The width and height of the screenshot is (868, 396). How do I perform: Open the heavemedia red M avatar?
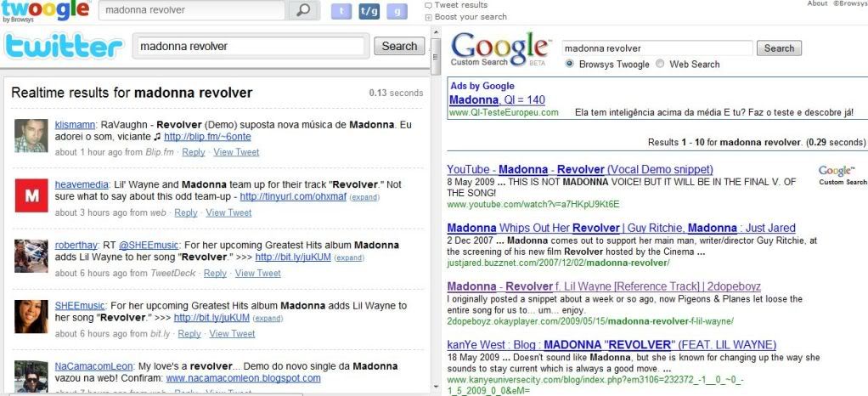click(31, 195)
